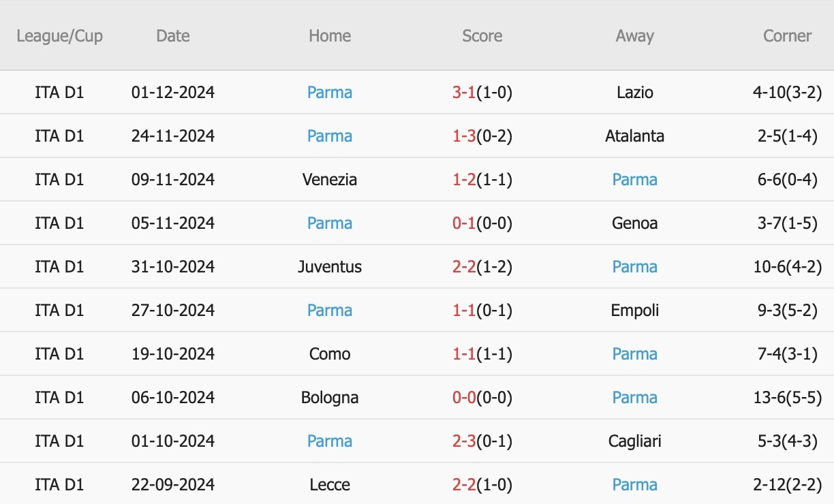This screenshot has width=834, height=504.
Task: Open Parma link in Atalanta match row
Action: (330, 136)
